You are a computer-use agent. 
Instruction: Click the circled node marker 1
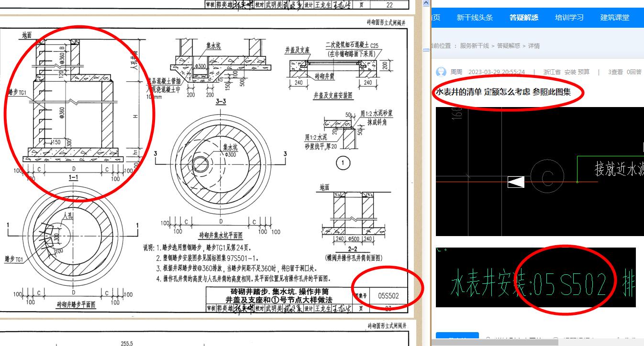coord(343,163)
